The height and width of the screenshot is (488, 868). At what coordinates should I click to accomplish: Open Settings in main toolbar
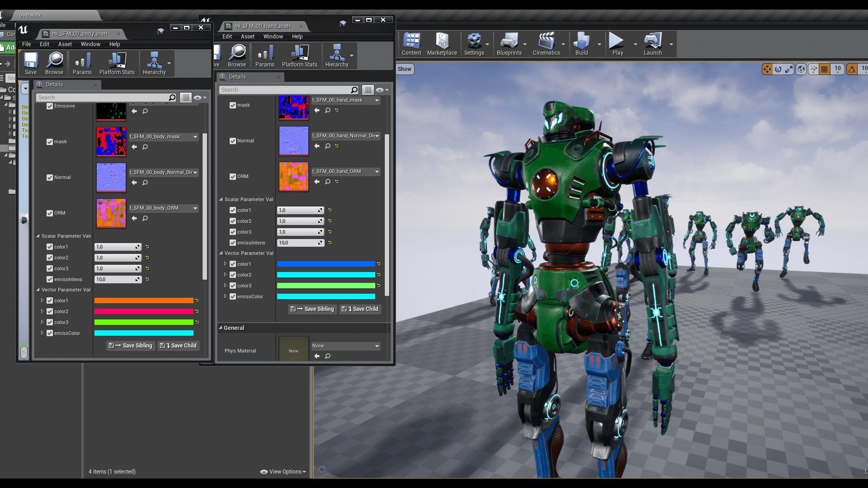(x=474, y=44)
